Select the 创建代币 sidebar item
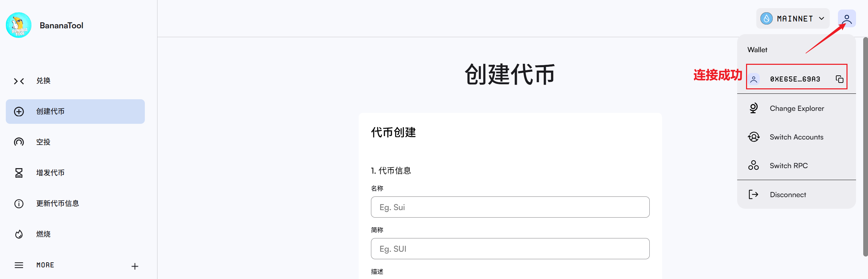 click(75, 112)
